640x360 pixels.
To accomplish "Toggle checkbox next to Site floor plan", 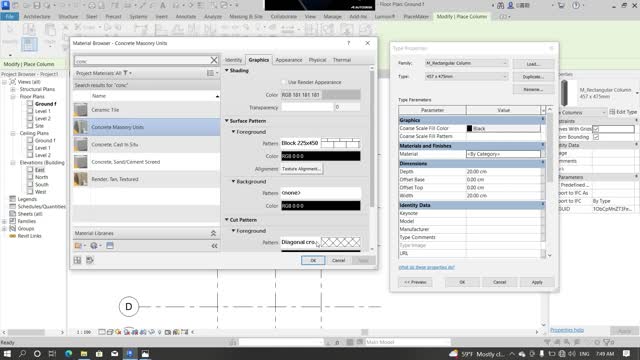I will pos(30,126).
